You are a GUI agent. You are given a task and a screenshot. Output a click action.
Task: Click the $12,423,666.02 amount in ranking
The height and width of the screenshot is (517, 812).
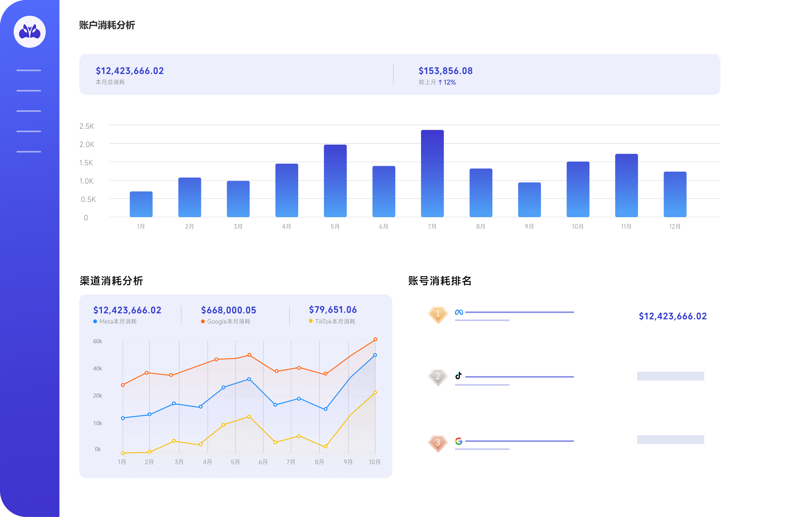point(672,316)
